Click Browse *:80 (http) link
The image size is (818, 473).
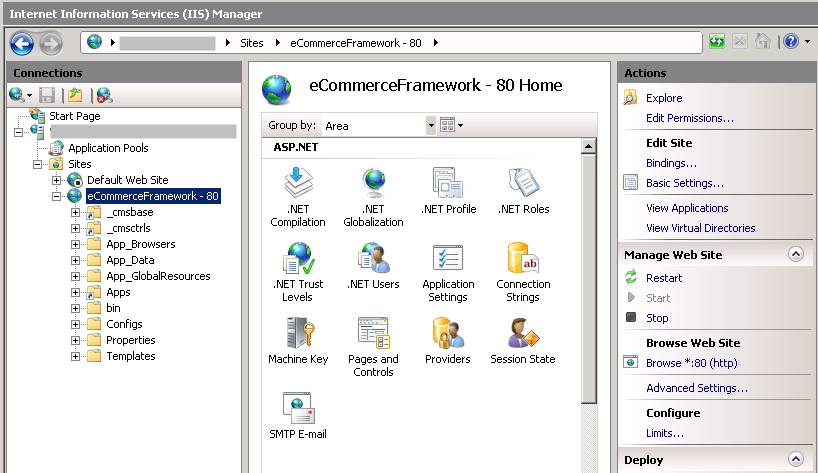pos(691,363)
